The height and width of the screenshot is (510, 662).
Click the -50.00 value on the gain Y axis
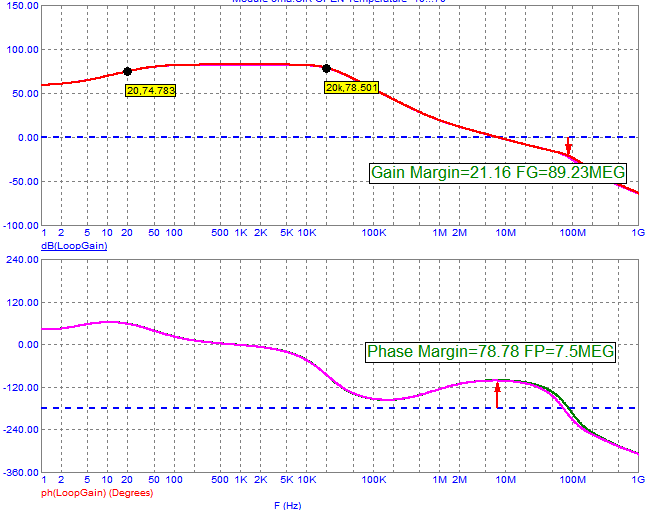coord(24,182)
